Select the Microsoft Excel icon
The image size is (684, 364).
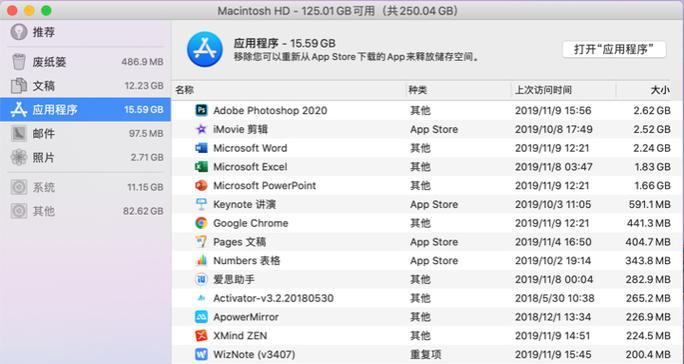pyautogui.click(x=201, y=167)
